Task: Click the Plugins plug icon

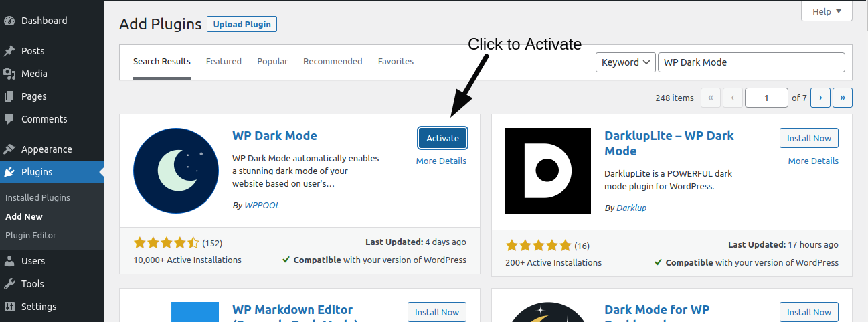Action: [9, 172]
